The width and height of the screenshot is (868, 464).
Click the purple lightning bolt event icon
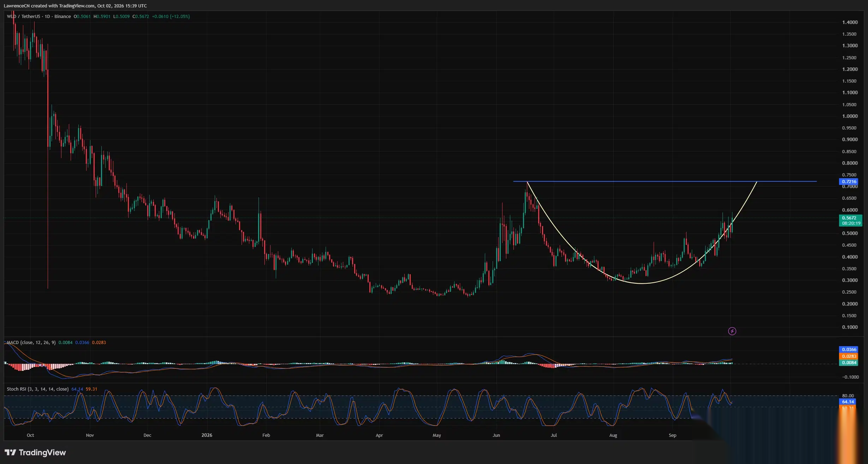[x=732, y=331]
